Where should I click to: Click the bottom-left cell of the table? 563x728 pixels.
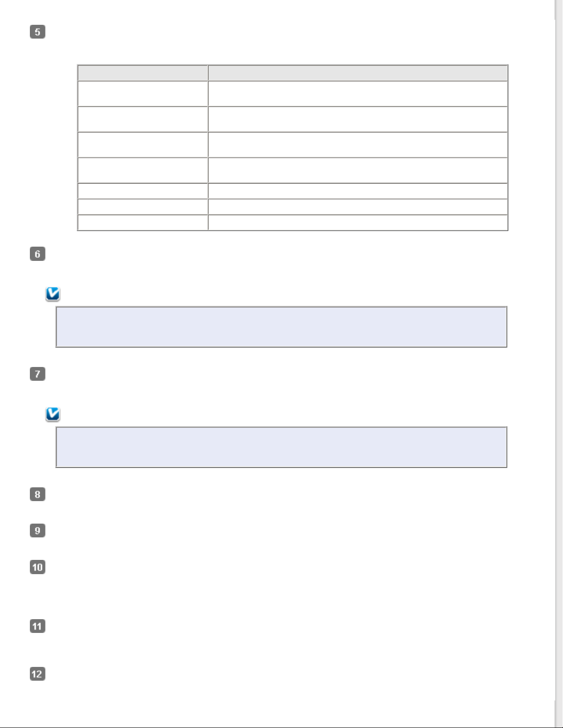[142, 223]
